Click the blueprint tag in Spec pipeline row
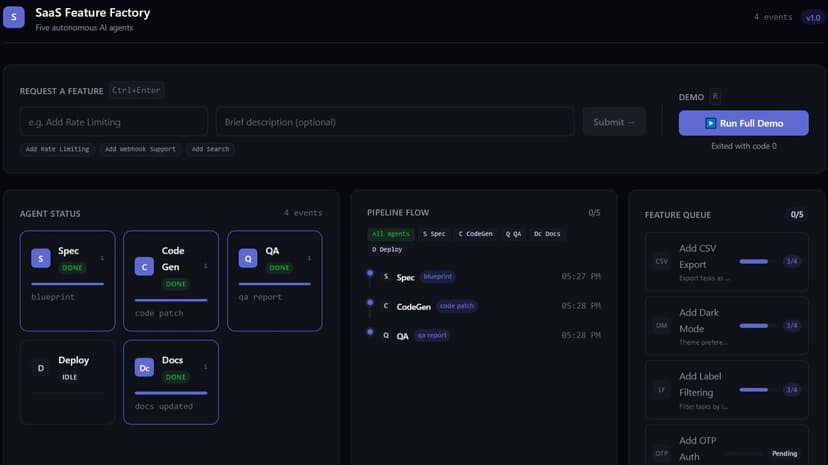 point(438,277)
